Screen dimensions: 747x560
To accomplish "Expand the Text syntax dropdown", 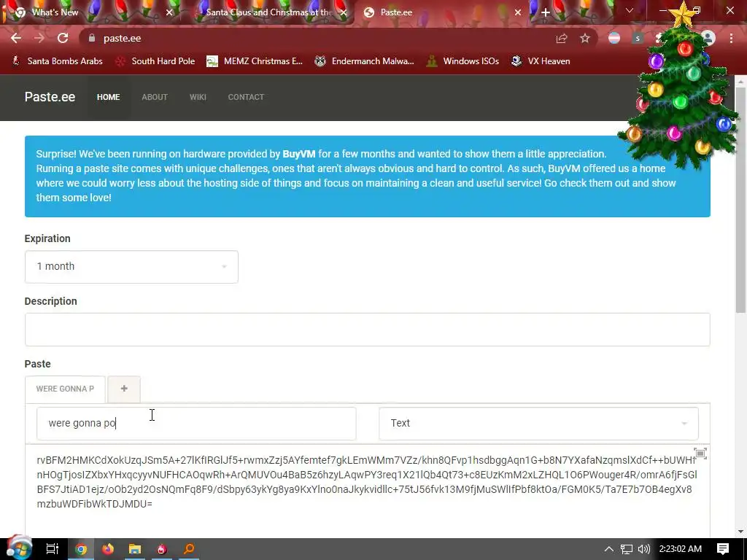I will click(538, 424).
